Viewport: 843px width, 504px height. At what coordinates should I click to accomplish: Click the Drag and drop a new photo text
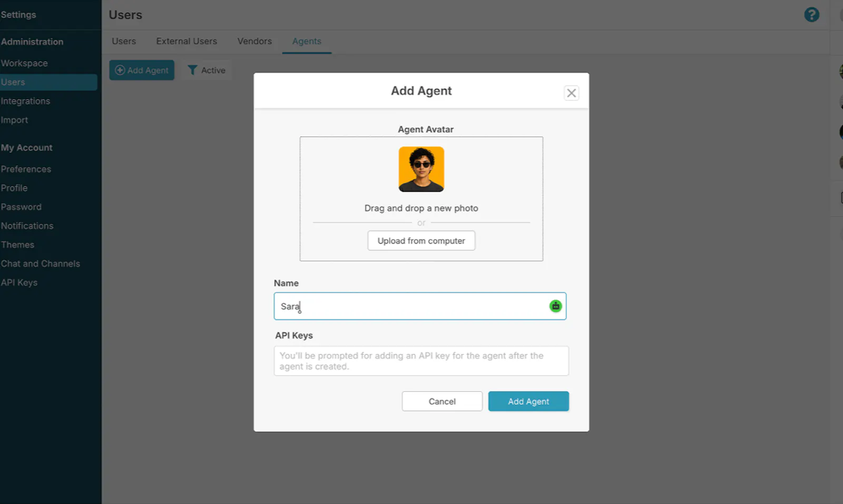pyautogui.click(x=421, y=208)
